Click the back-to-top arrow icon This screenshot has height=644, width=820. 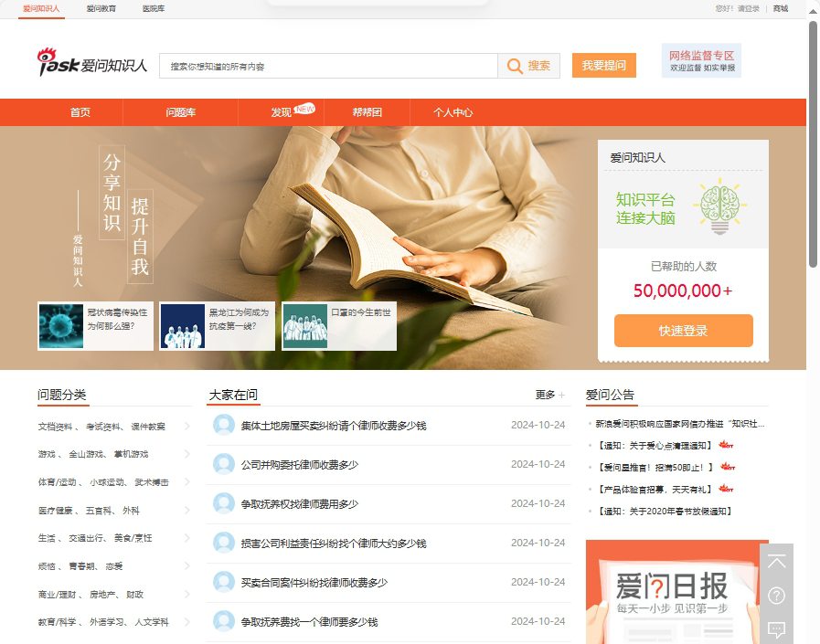pos(776,562)
